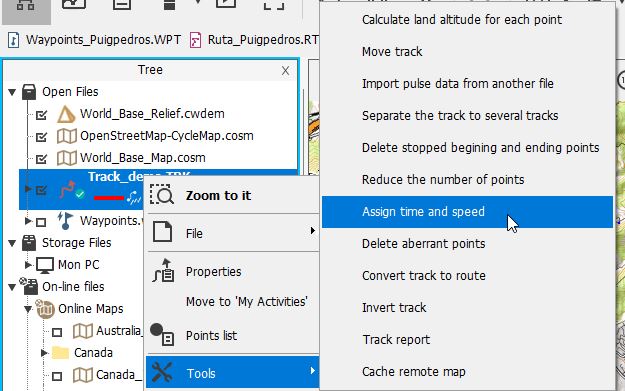Click the World_Base_Relief.cwdem relief triangle icon
The width and height of the screenshot is (625, 391).
[66, 114]
